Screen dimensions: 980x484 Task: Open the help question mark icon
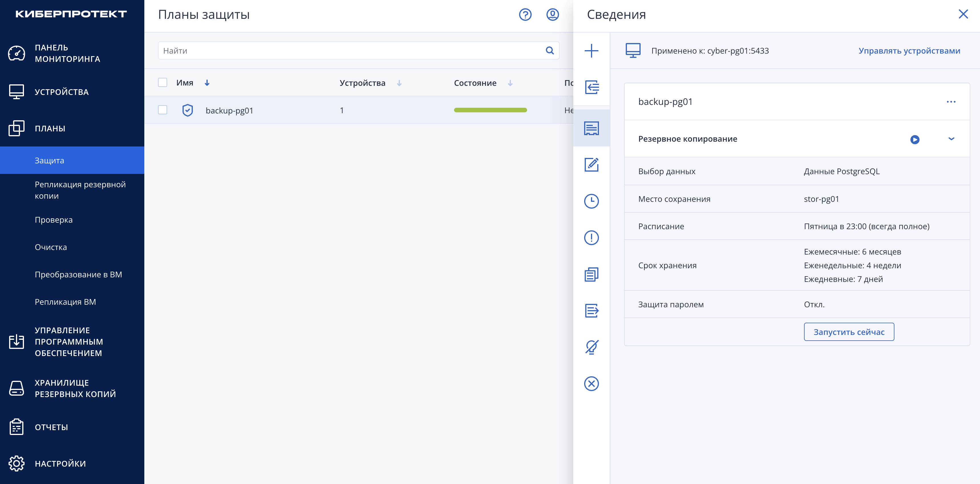click(x=525, y=15)
